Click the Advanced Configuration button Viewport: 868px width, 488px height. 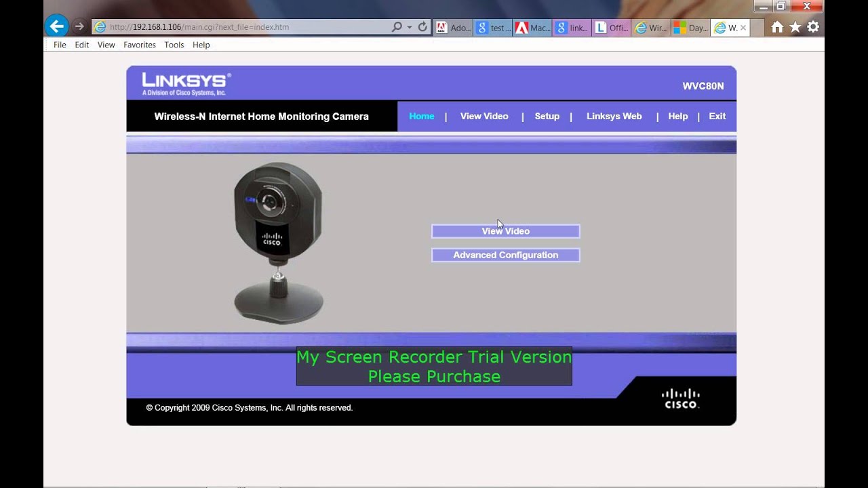[x=506, y=255]
